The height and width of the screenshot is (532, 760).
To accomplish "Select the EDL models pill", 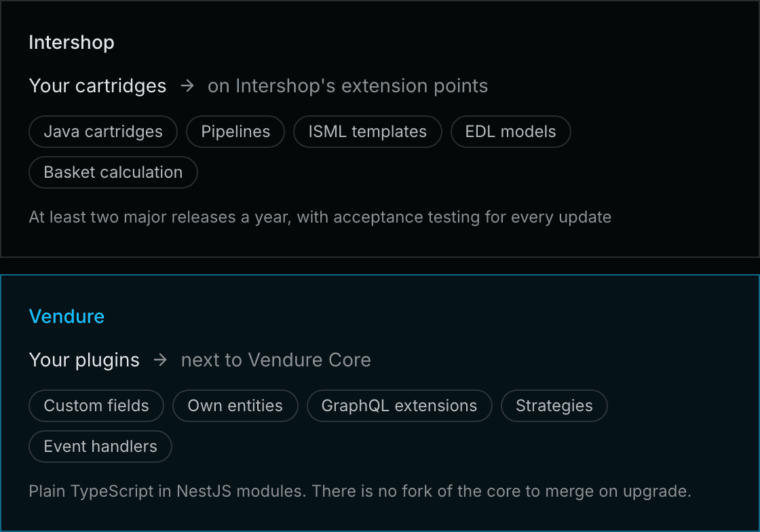I will [x=510, y=132].
